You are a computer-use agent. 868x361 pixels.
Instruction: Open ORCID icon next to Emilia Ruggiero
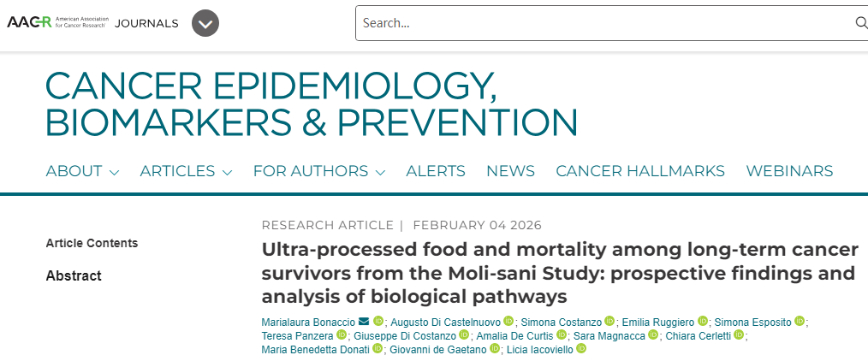tap(703, 321)
